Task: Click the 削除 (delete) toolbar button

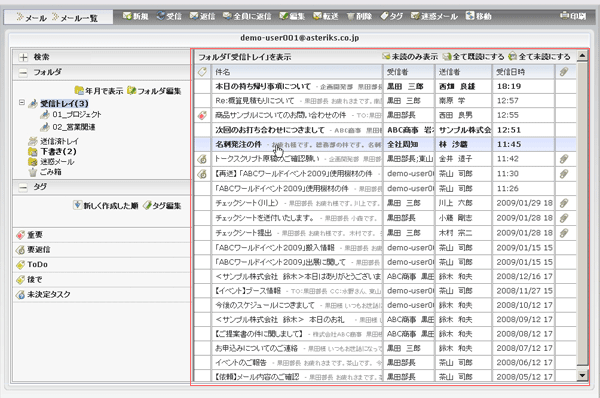Action: click(359, 16)
